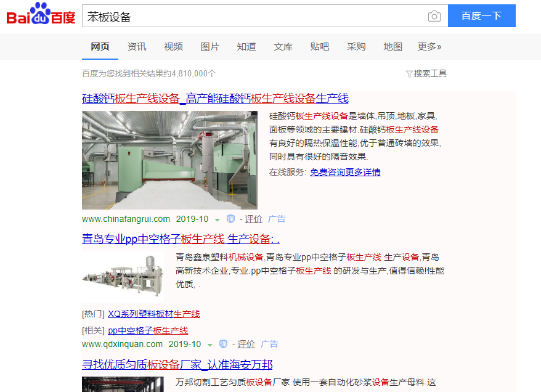Open the XQ系列塑料板材生产线 link
The height and width of the screenshot is (392, 541).
(154, 314)
